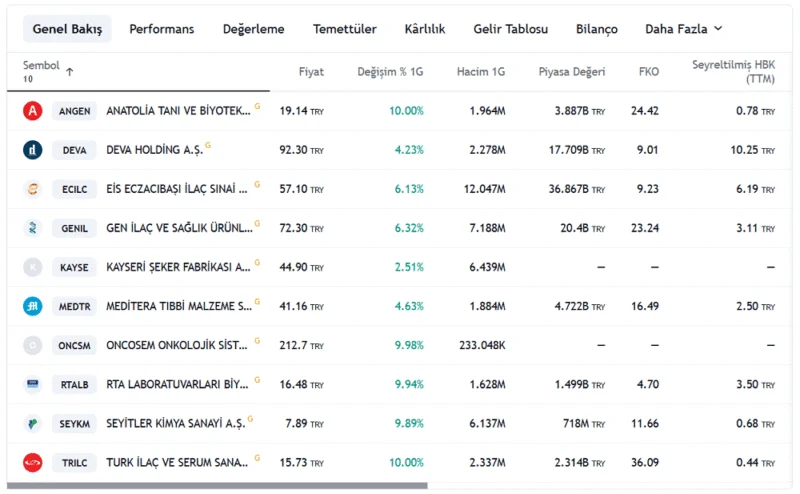Open the KAYSE ticker symbol link
The image size is (800, 494).
74,267
